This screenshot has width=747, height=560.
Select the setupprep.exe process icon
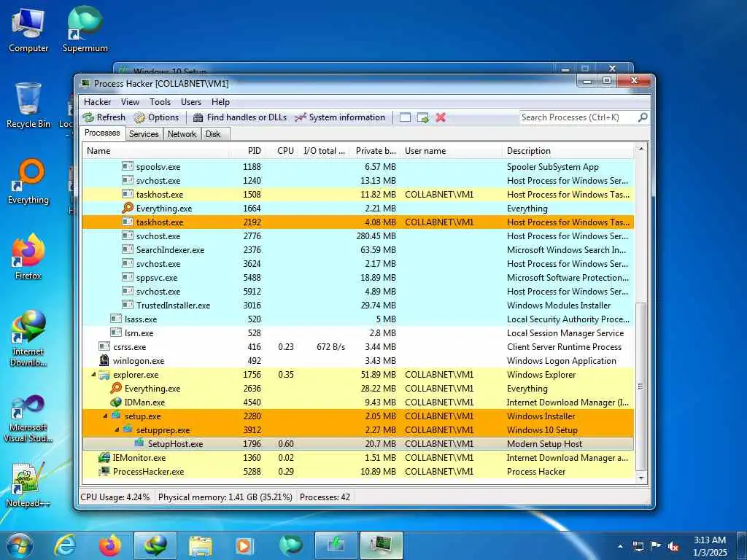pos(128,429)
